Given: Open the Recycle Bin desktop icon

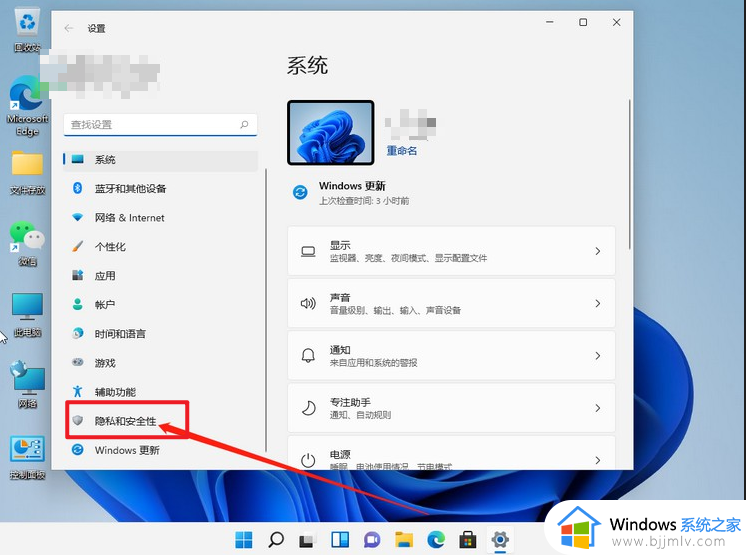Looking at the screenshot, I should pos(27,29).
